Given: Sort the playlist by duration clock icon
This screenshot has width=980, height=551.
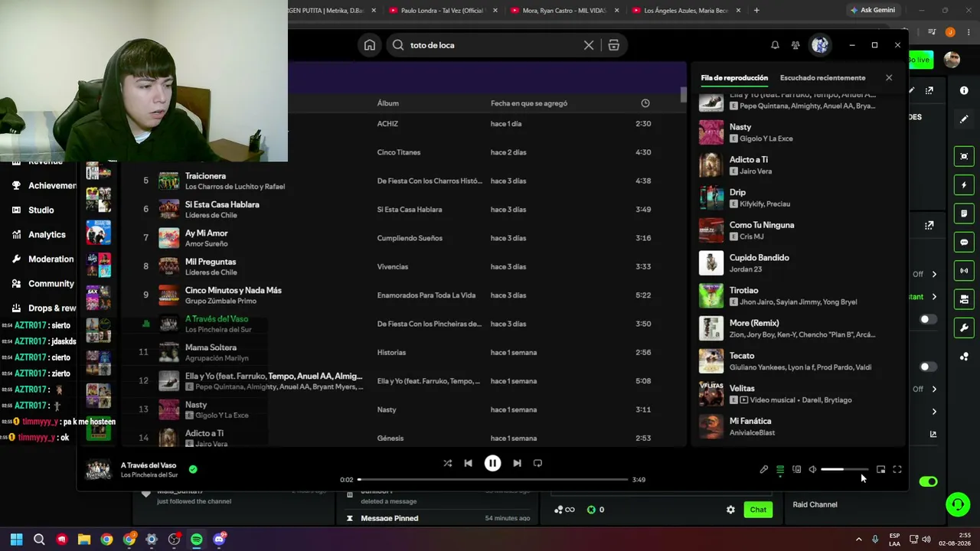Looking at the screenshot, I should point(645,103).
